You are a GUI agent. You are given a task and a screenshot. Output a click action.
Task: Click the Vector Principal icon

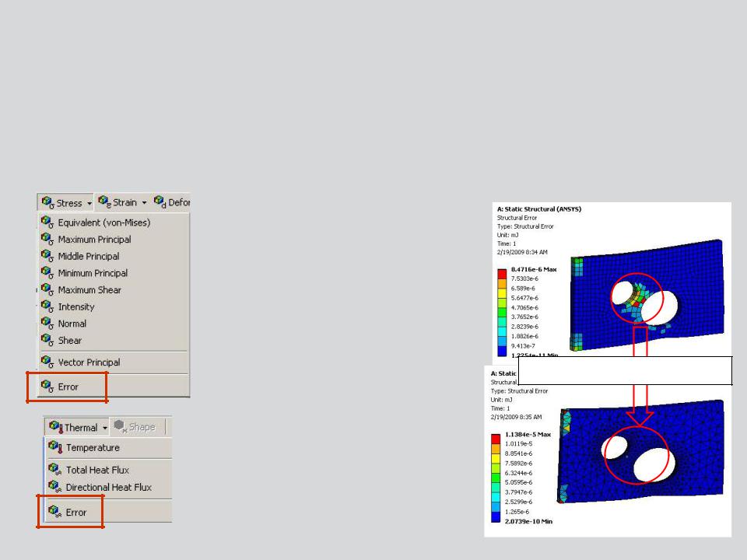pos(47,362)
